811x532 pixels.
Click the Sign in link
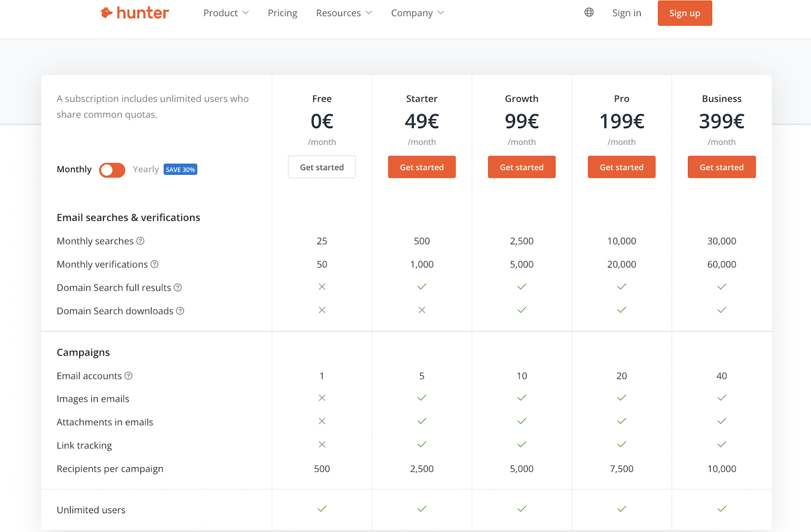(626, 13)
